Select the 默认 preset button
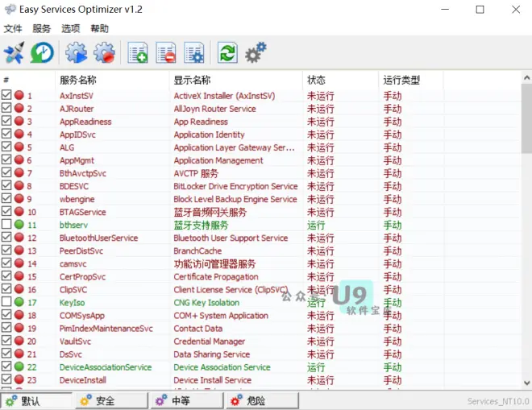 (36, 401)
